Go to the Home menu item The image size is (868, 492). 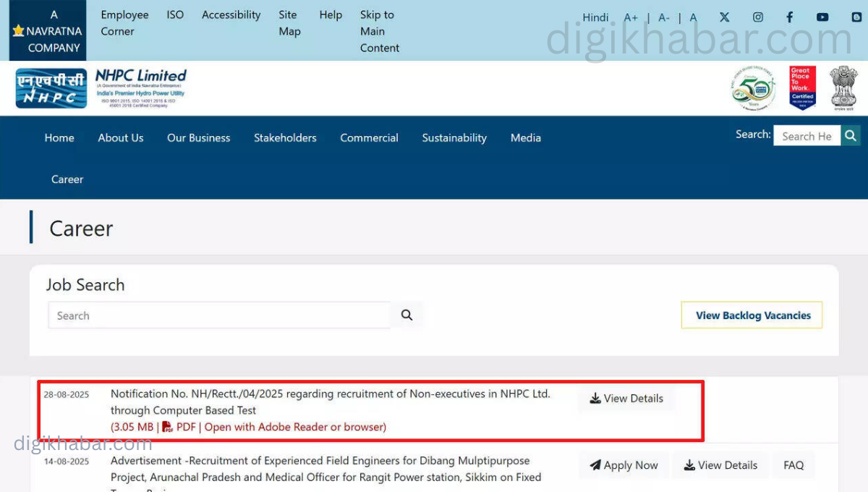[x=59, y=137]
